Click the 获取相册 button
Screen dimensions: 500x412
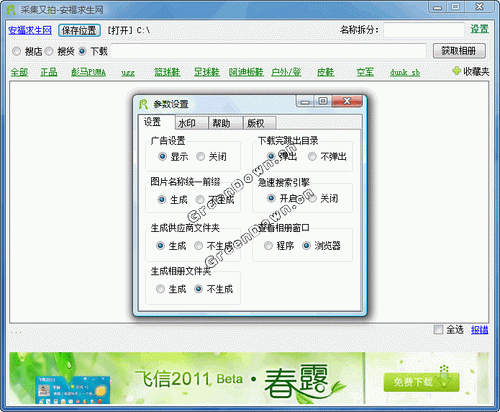pos(459,51)
